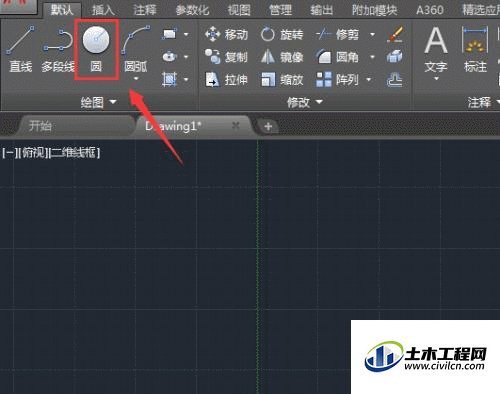Click the Offset icon in Modify panel

[395, 80]
